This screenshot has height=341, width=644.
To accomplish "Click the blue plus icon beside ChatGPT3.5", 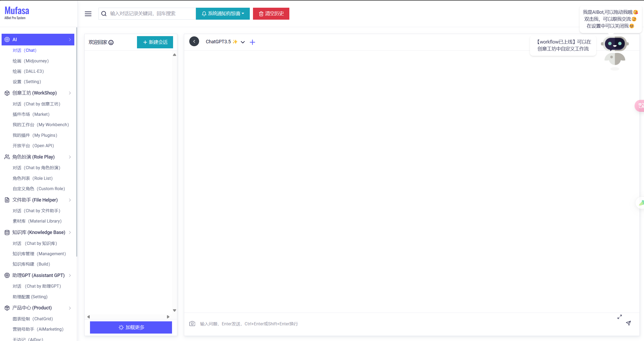I will tap(252, 42).
